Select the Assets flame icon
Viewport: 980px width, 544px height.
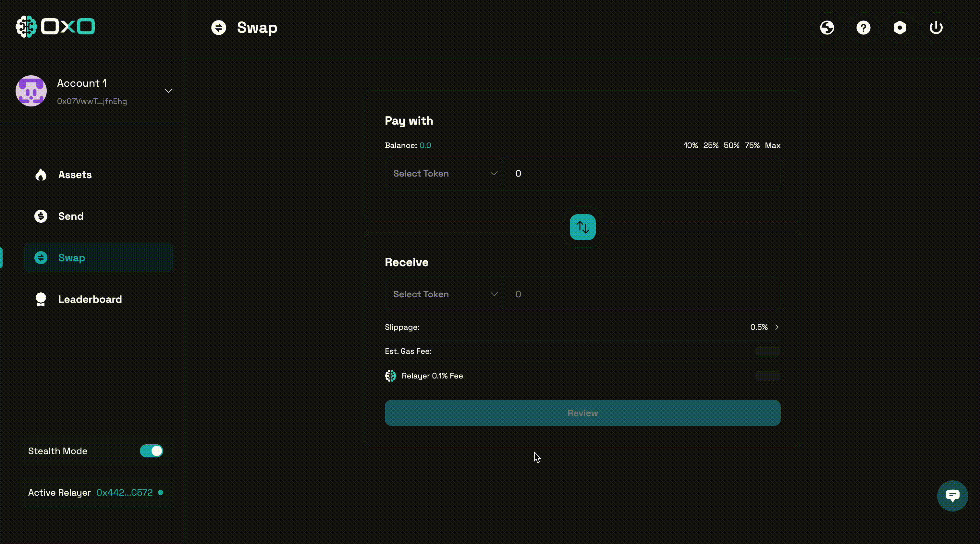(x=41, y=175)
